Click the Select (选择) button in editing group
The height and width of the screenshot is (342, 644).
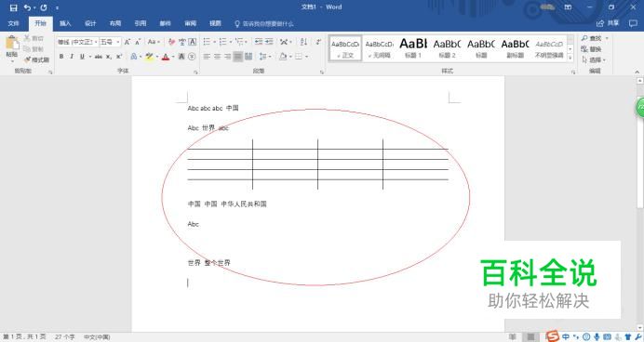594,59
